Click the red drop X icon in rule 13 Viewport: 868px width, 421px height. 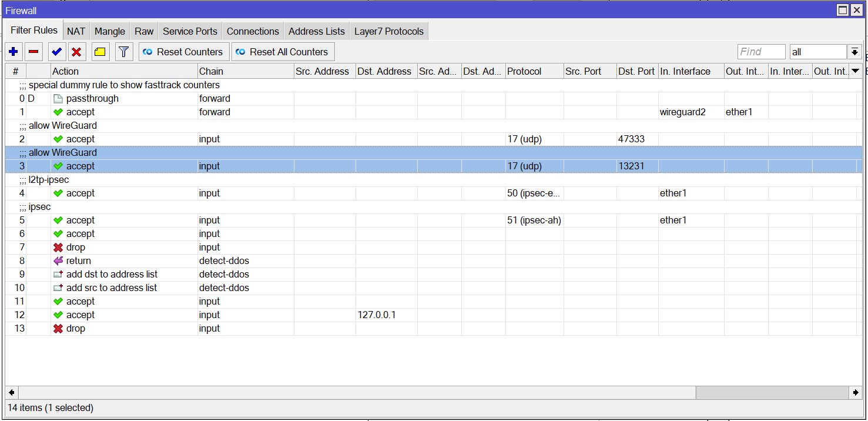point(58,329)
